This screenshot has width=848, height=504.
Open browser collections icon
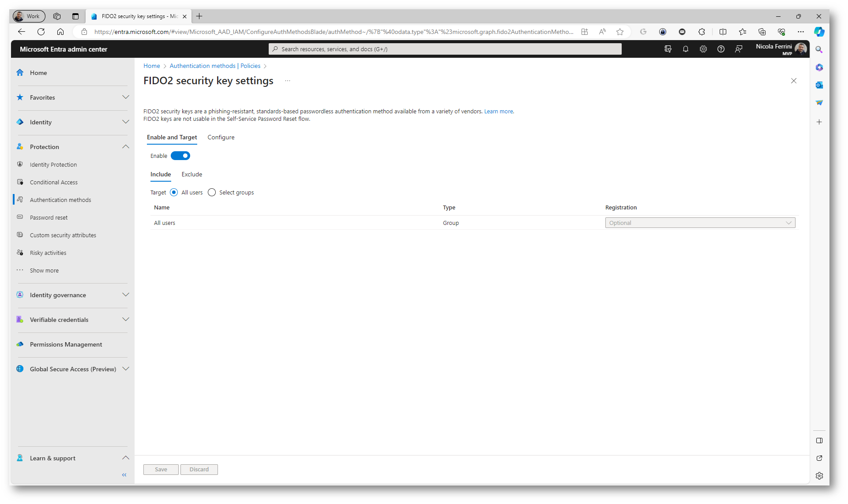point(762,32)
